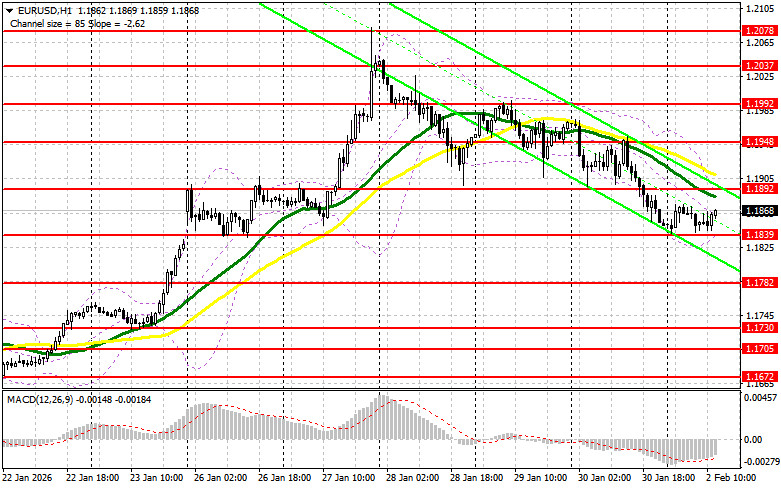Screen dimensions: 781x489
Task: Click the EURUSD,H1 symbol title text
Action: coord(46,10)
